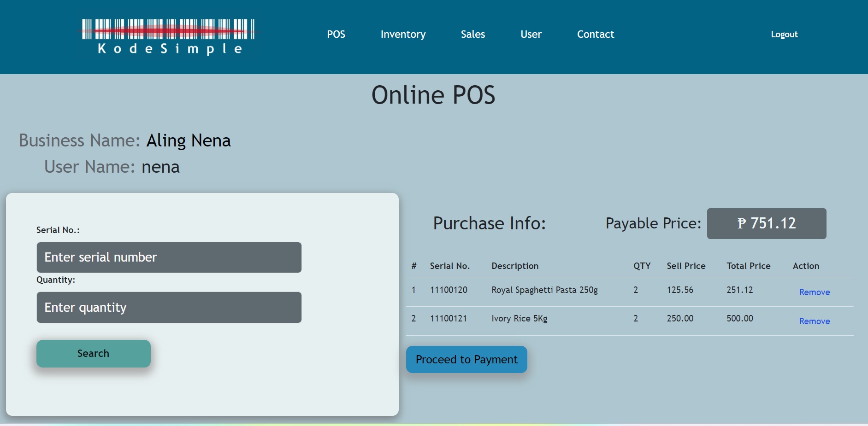Open the Contact page

595,35
